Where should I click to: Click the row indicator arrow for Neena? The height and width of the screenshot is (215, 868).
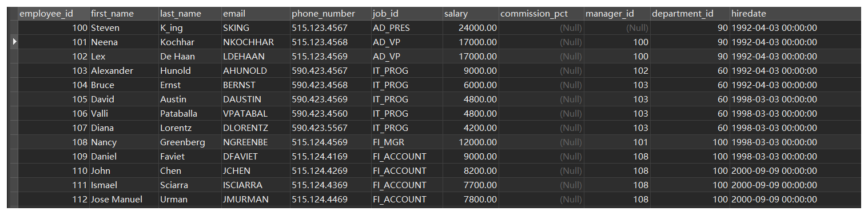[14, 42]
